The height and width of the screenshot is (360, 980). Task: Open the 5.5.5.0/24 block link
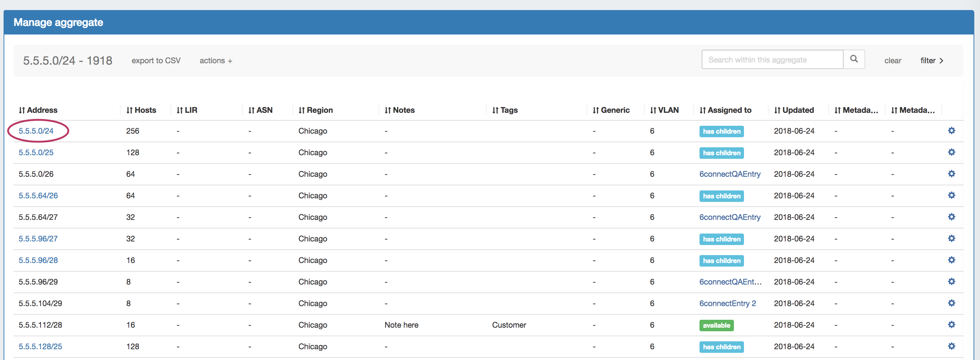tap(36, 131)
